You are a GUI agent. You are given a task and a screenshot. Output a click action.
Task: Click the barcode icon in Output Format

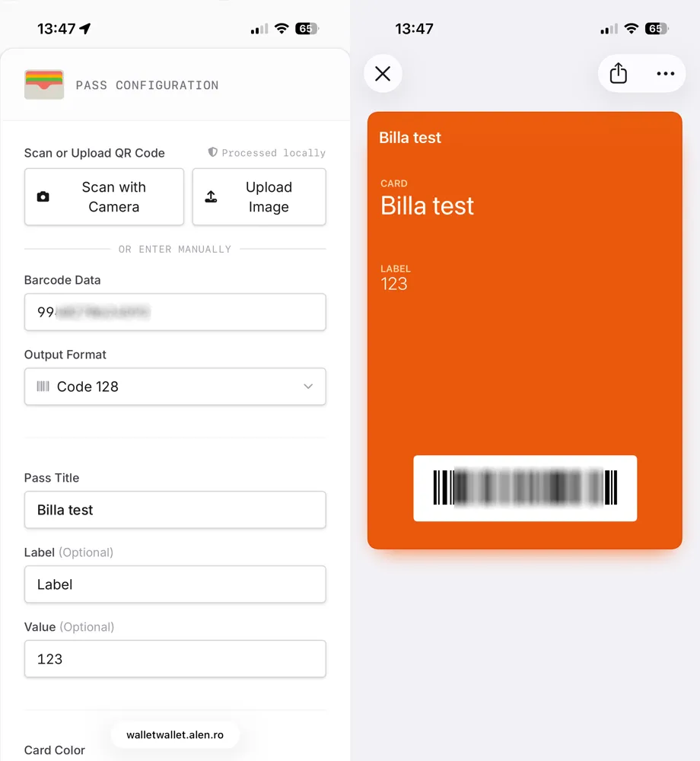click(x=43, y=387)
